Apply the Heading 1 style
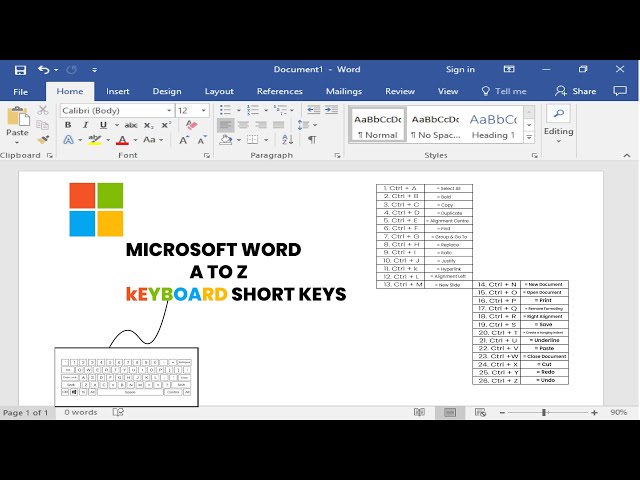 (493, 126)
